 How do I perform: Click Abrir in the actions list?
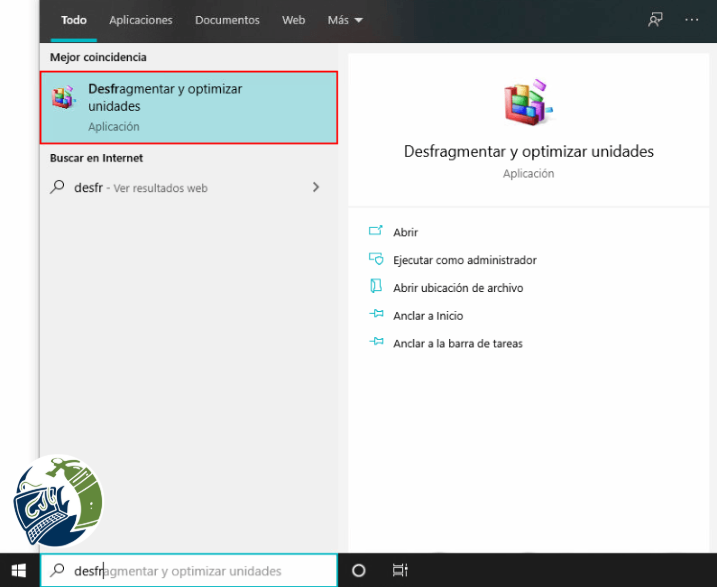(405, 232)
